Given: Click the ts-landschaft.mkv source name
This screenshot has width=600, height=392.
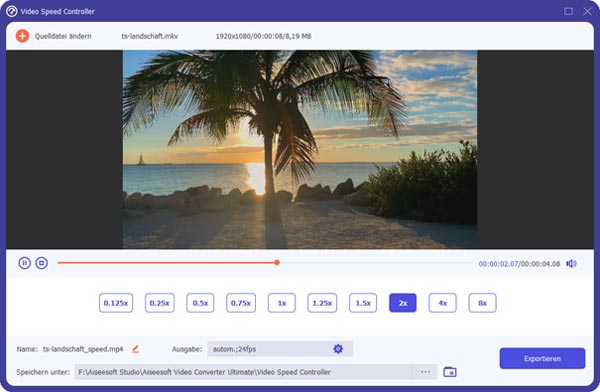Looking at the screenshot, I should pyautogui.click(x=150, y=36).
